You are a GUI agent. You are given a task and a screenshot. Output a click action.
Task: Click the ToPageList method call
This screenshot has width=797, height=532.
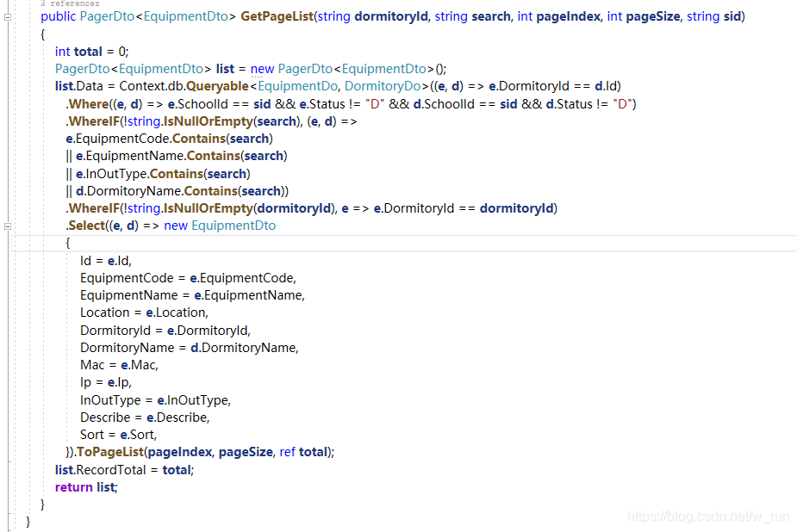pyautogui.click(x=109, y=452)
